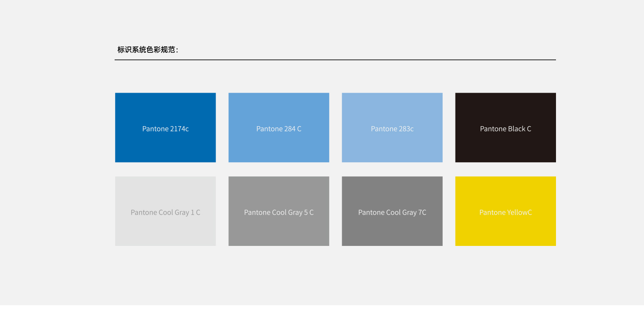The height and width of the screenshot is (309, 644).
Task: Click the Pantone 284 C swatch
Action: [279, 127]
